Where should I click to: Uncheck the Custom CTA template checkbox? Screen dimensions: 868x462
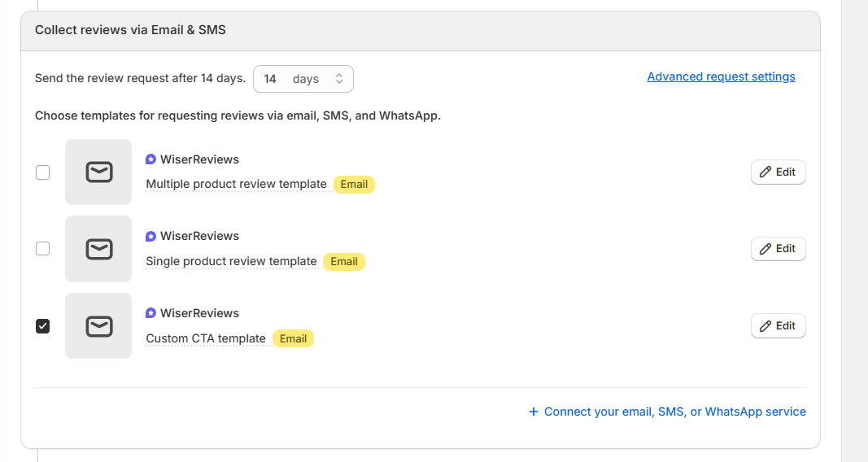43,326
